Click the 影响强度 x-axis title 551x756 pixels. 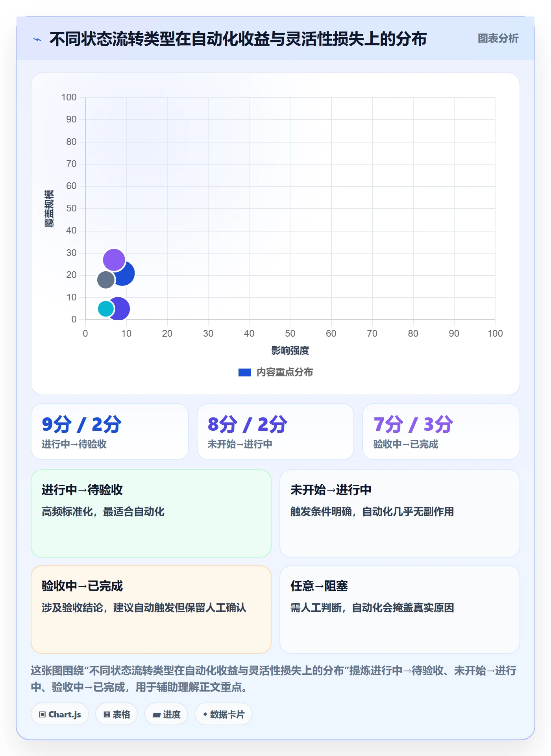tap(290, 350)
